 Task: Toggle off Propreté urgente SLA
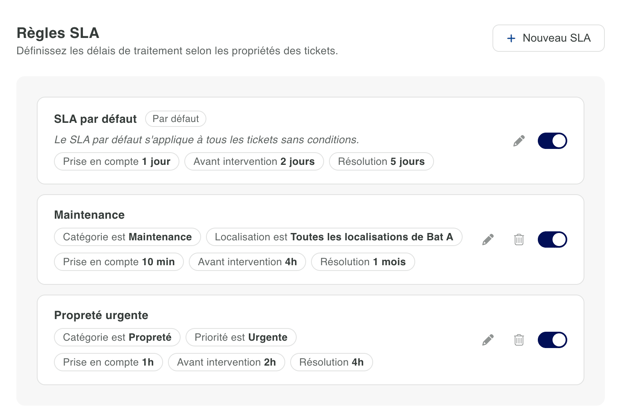[552, 340]
